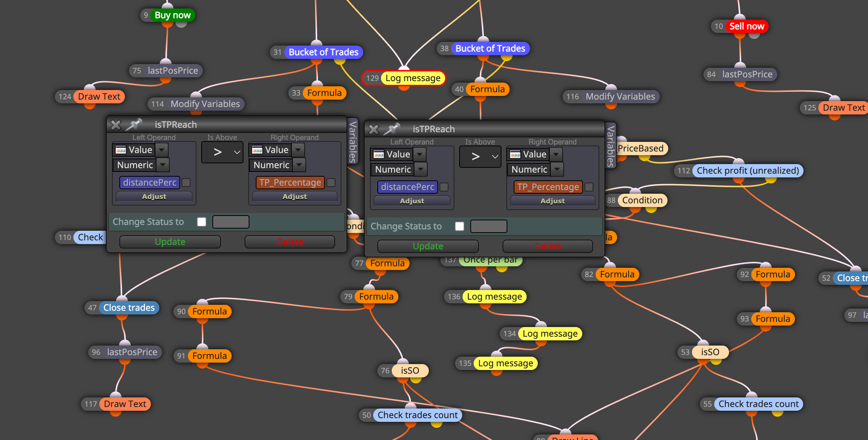Open the Is Above operator dropdown in right panel
868x440 pixels.
[x=480, y=157]
